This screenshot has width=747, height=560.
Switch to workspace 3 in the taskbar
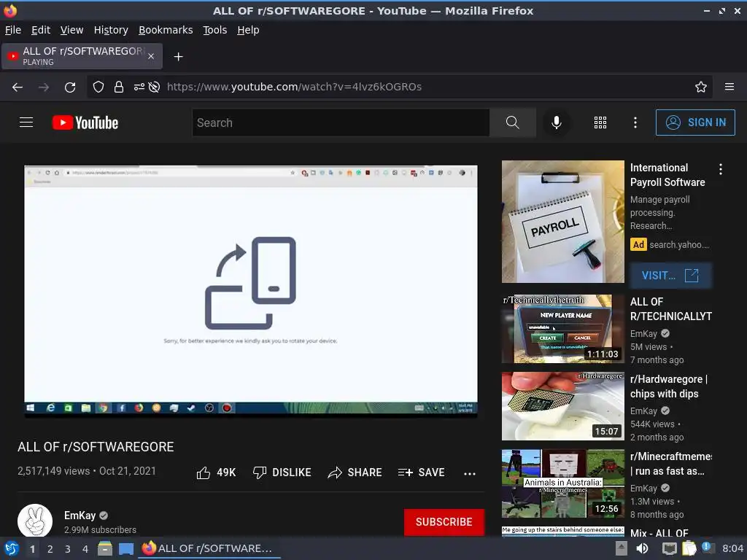[68, 549]
